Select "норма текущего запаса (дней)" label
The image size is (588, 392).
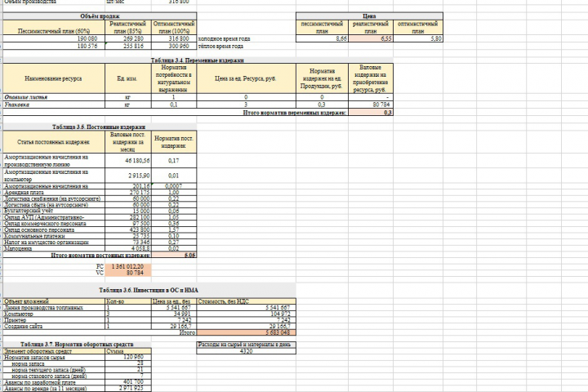point(54,370)
